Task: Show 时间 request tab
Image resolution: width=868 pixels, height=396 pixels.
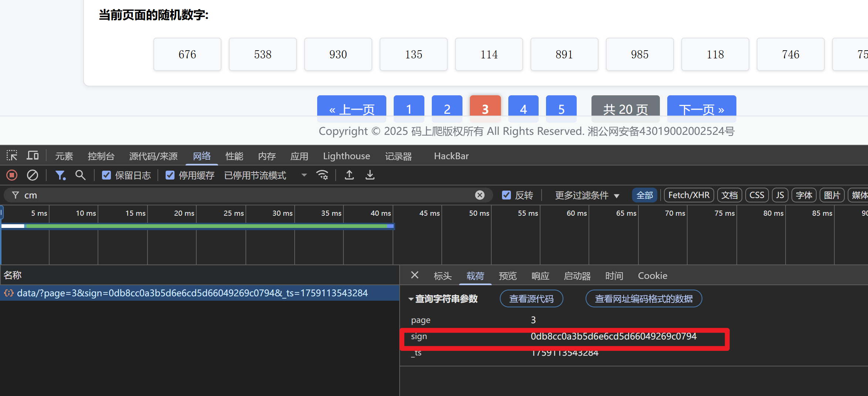Action: point(614,276)
